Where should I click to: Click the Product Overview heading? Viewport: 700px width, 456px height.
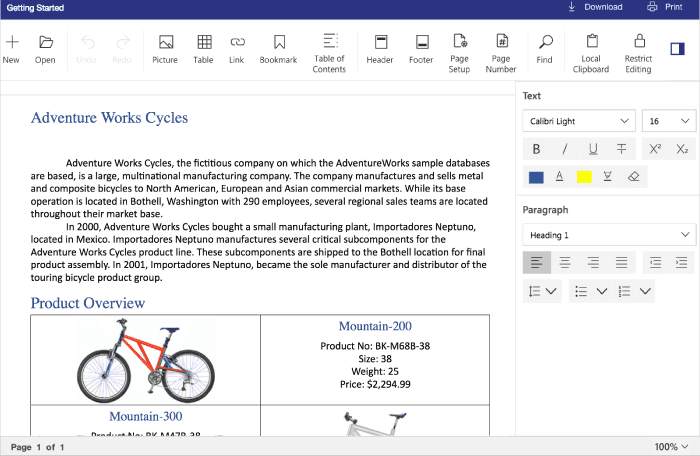pos(88,303)
